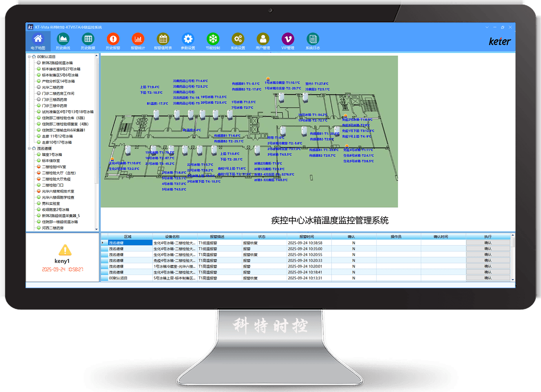Click the 状态 column header

[x=262, y=237]
